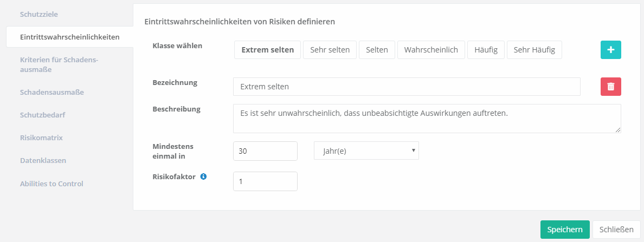Viewport: 644px width, 242px height.
Task: Select the 'Sehr selten' class
Action: pos(330,50)
